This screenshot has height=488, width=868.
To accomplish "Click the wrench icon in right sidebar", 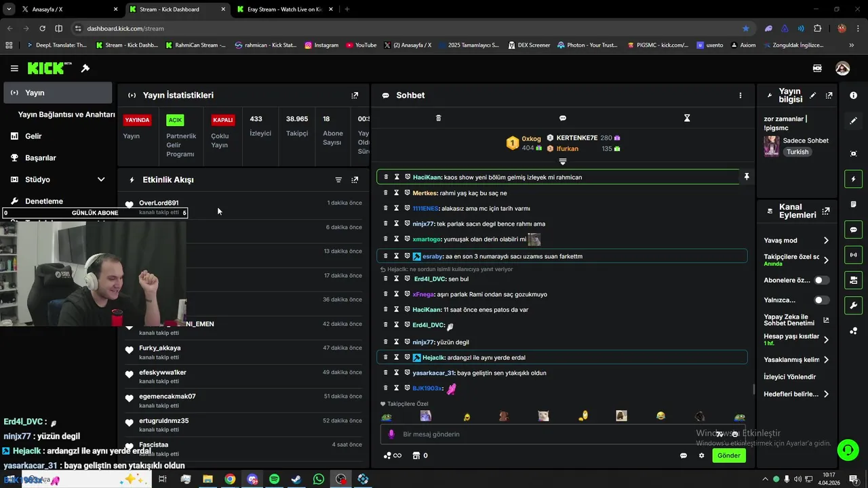I will [x=853, y=305].
